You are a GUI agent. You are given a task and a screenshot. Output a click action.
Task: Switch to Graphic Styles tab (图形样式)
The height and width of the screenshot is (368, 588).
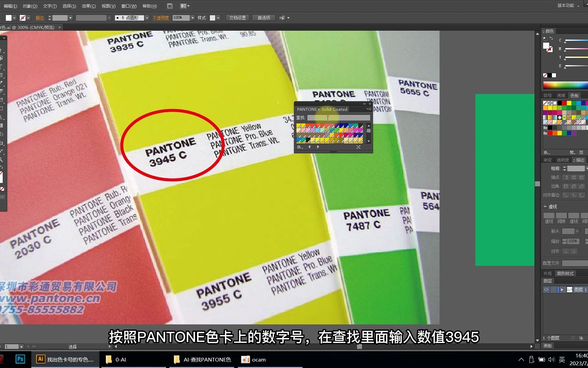pyautogui.click(x=565, y=274)
